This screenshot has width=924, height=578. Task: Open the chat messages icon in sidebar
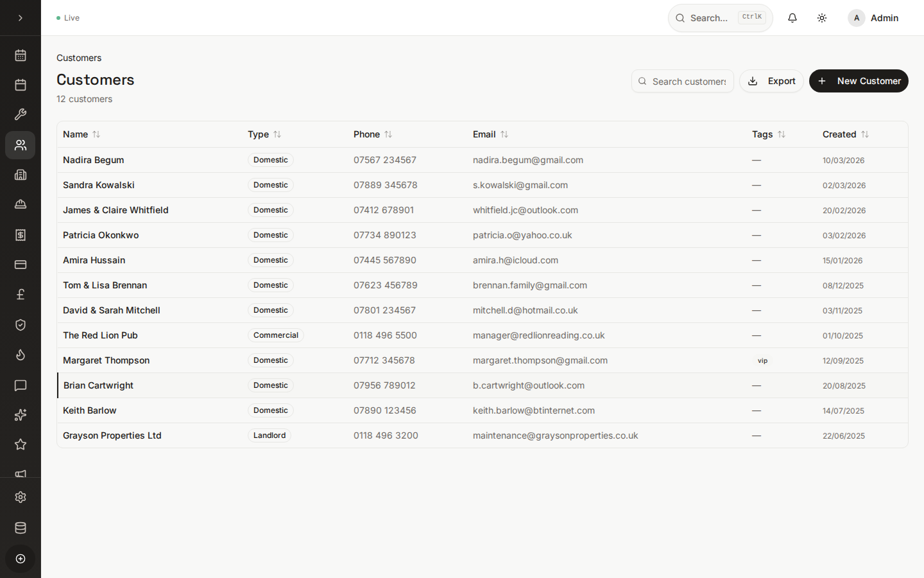(x=20, y=385)
